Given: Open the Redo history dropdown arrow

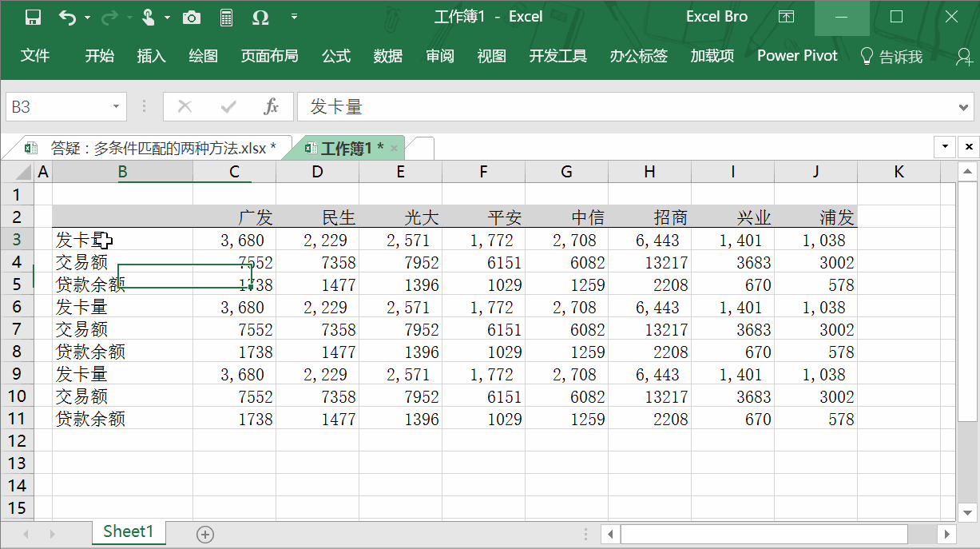Looking at the screenshot, I should (x=128, y=18).
